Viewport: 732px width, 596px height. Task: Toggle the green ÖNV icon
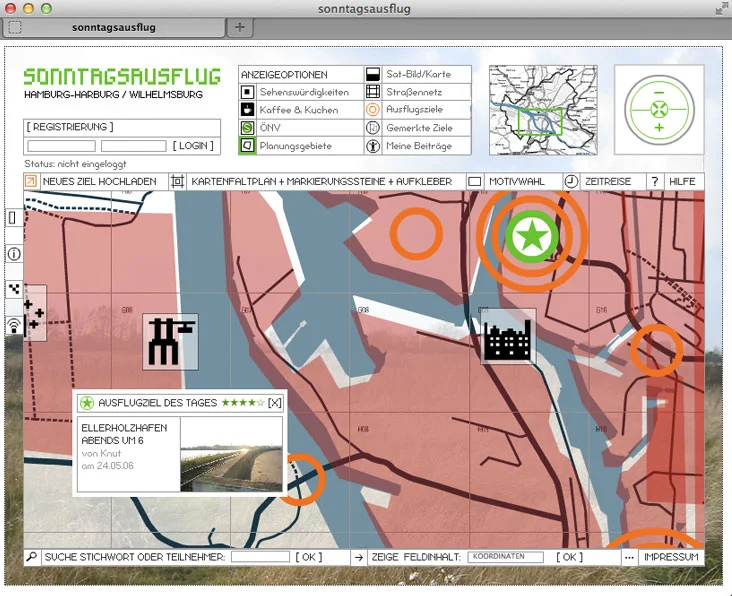(x=247, y=127)
